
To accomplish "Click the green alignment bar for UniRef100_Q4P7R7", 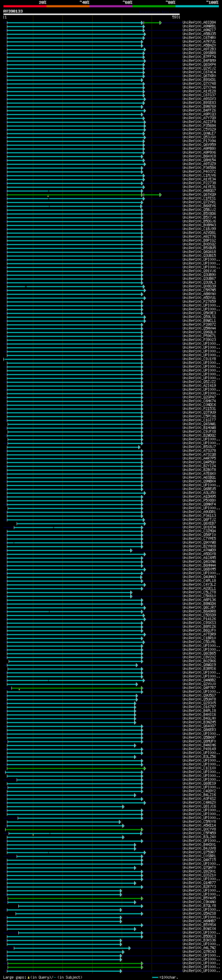I will coord(77,688).
